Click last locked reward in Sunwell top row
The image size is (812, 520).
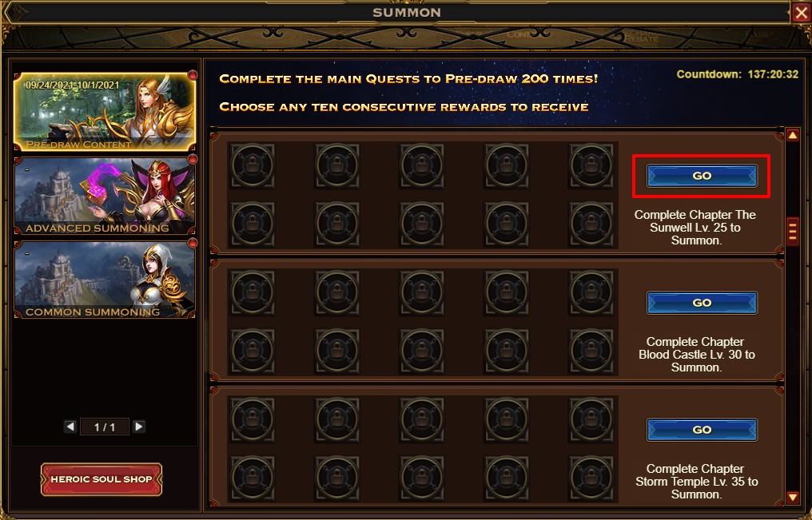tap(591, 165)
